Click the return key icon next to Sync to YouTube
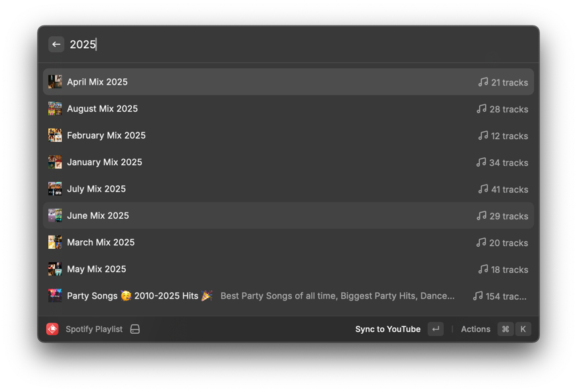Image resolution: width=577 pixels, height=392 pixels. (x=435, y=328)
